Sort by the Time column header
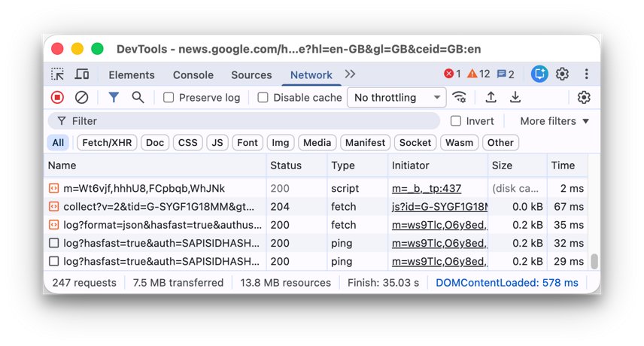 tap(567, 165)
